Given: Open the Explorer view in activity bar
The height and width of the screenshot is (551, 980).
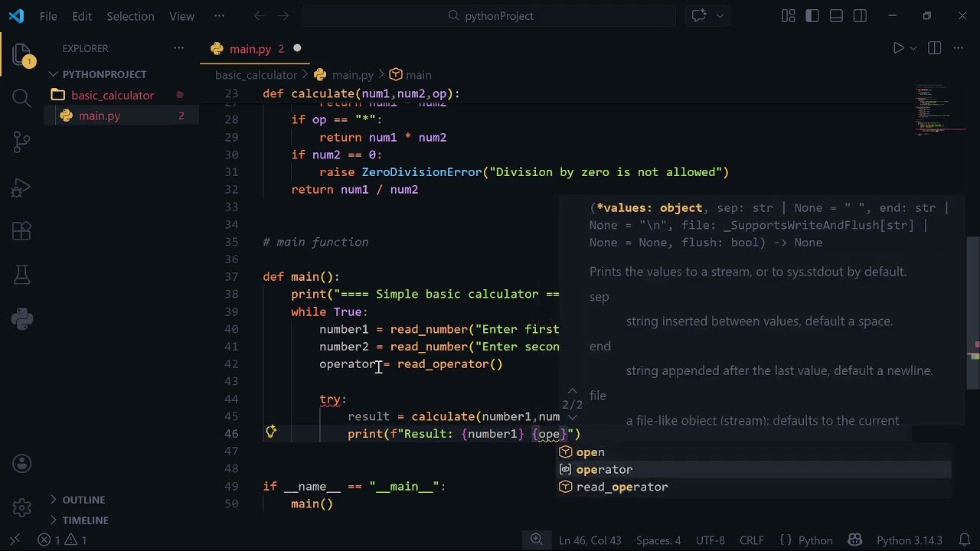Looking at the screenshot, I should click(21, 54).
